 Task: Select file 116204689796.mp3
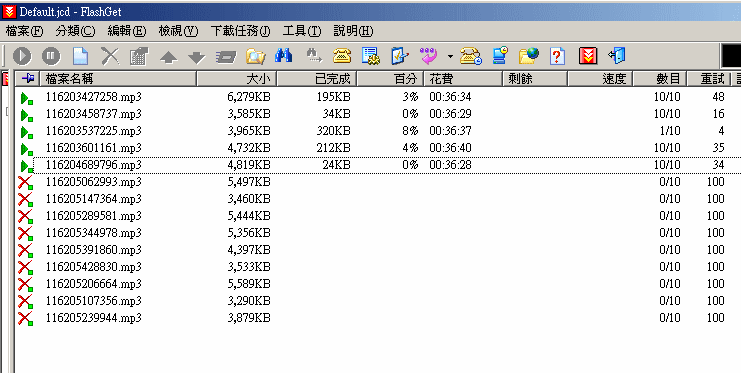click(x=94, y=165)
